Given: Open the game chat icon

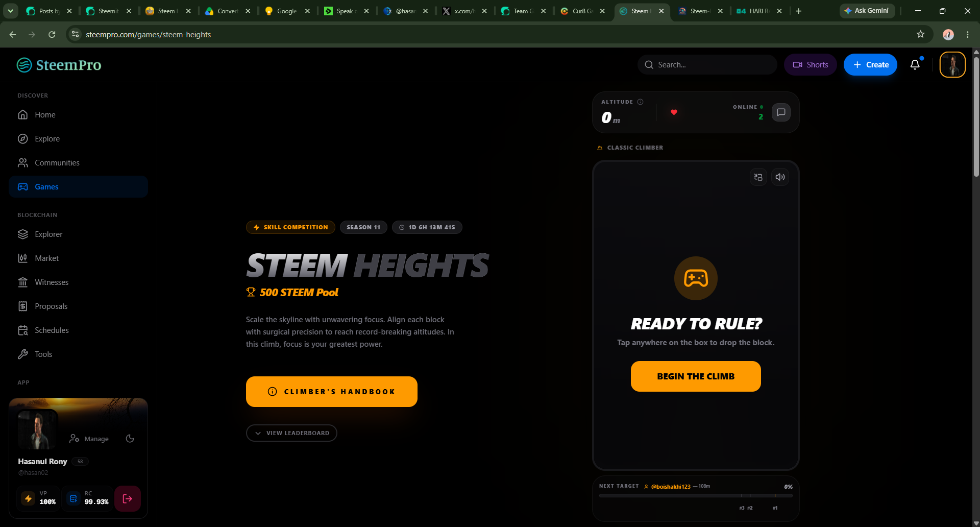Looking at the screenshot, I should [x=781, y=112].
